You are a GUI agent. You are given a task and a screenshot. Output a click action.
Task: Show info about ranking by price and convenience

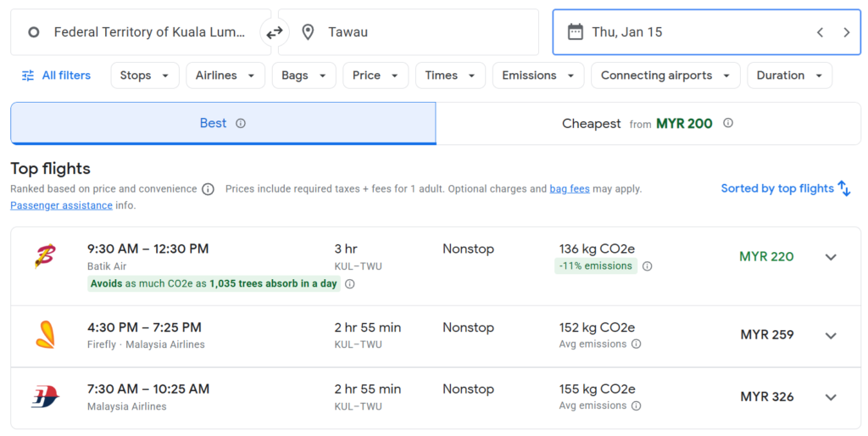coord(208,189)
